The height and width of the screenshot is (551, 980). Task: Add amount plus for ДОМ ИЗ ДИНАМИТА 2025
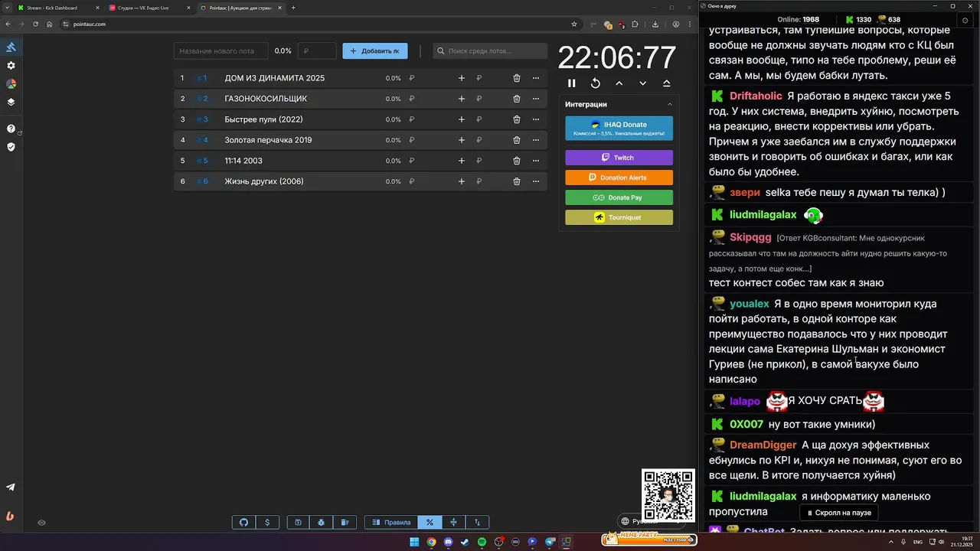[x=461, y=78]
